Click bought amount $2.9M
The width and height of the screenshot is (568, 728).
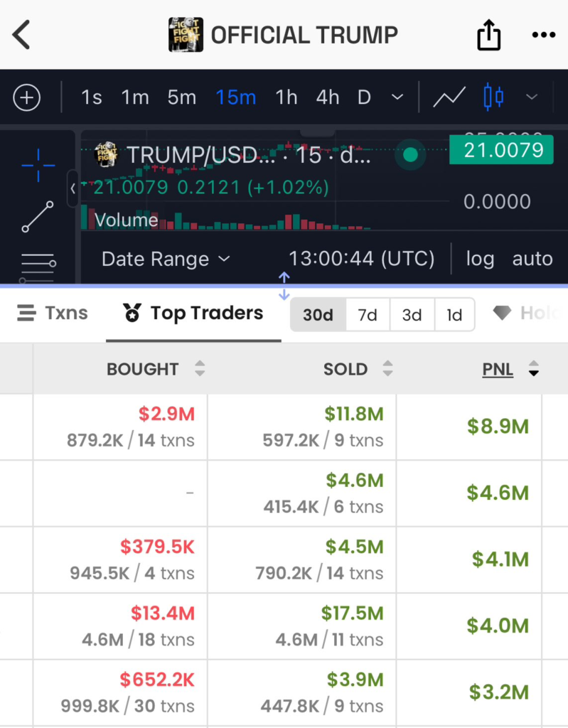point(166,414)
